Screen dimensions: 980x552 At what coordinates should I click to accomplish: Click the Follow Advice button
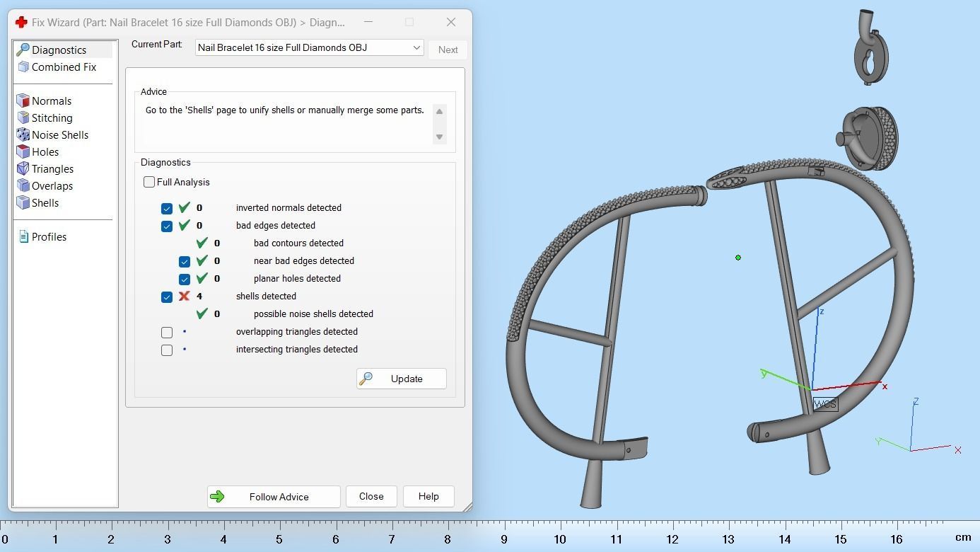(x=274, y=497)
